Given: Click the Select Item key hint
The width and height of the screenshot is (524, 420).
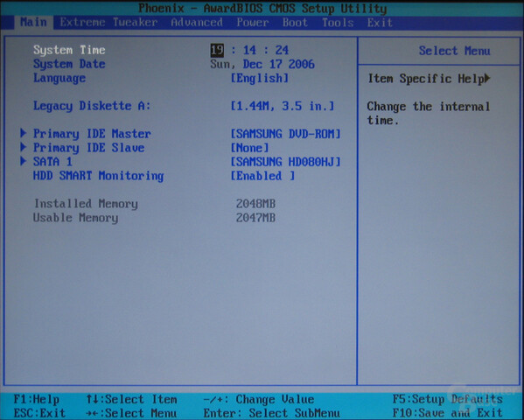Looking at the screenshot, I should coord(131,399).
